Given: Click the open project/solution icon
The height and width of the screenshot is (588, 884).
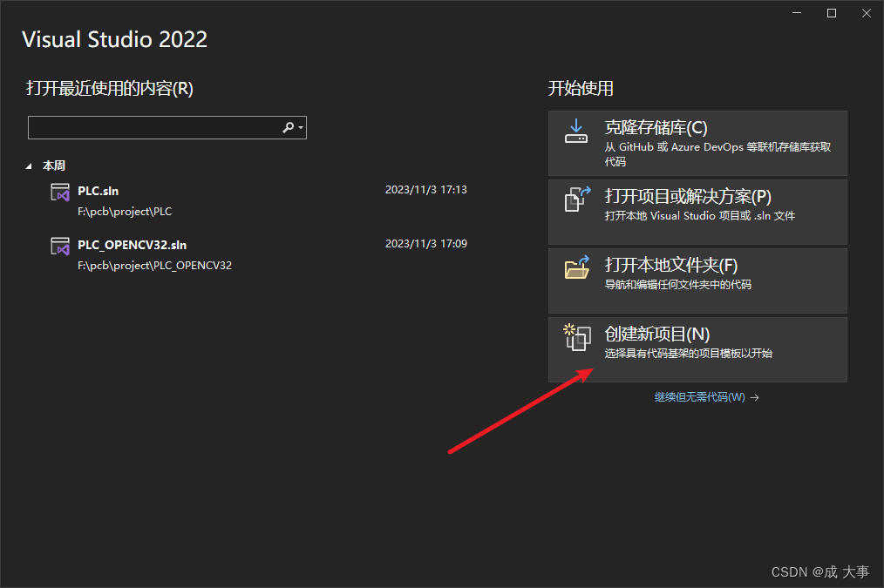Looking at the screenshot, I should [x=576, y=199].
